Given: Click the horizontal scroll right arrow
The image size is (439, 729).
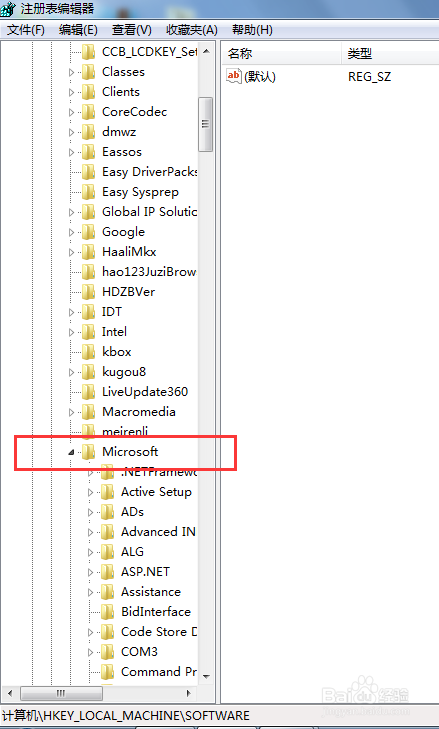Looking at the screenshot, I should click(188, 693).
